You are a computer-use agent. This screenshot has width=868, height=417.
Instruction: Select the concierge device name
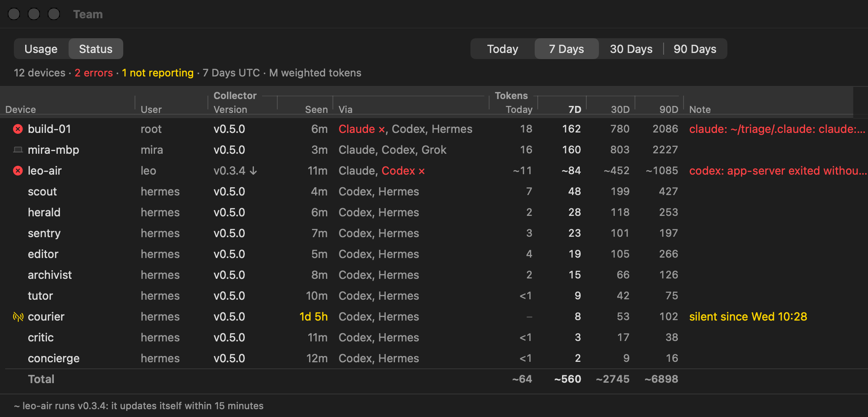click(x=54, y=358)
